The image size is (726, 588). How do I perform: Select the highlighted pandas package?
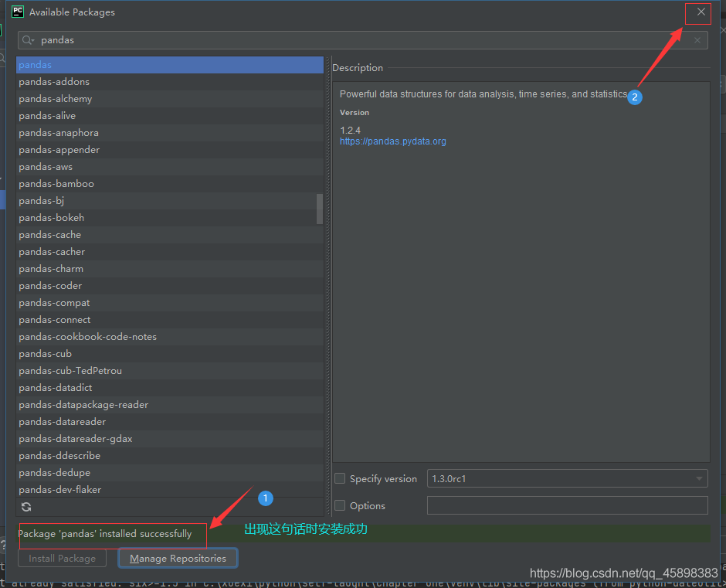pos(36,65)
